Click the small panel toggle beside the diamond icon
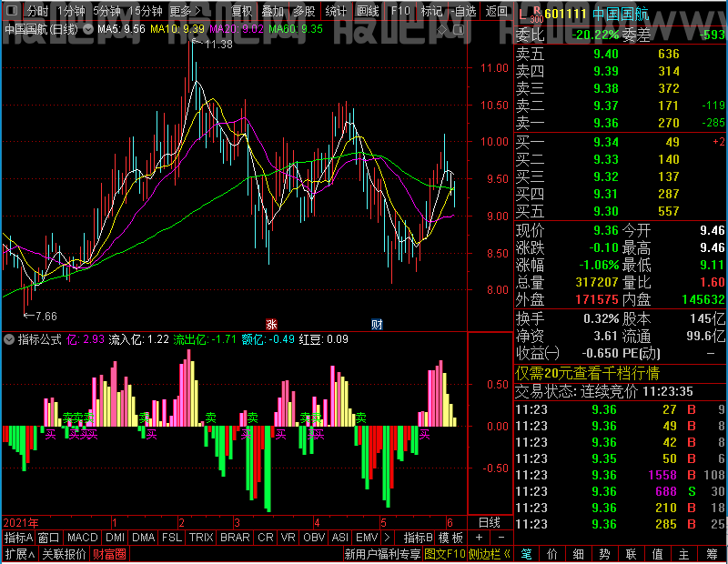The width and height of the screenshot is (728, 564). tap(459, 30)
